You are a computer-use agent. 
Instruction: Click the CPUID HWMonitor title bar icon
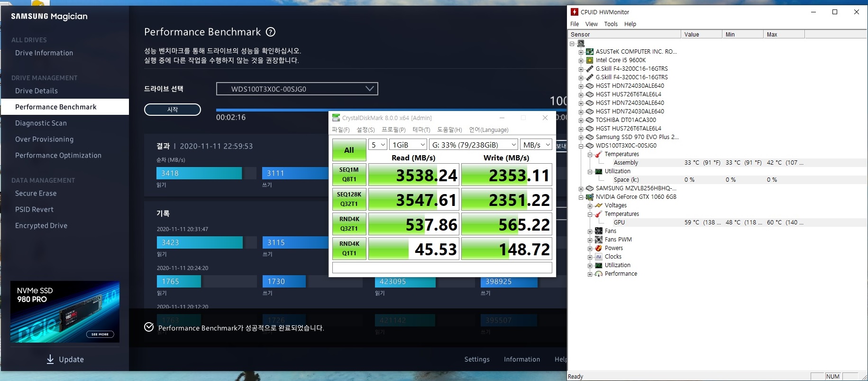[575, 12]
